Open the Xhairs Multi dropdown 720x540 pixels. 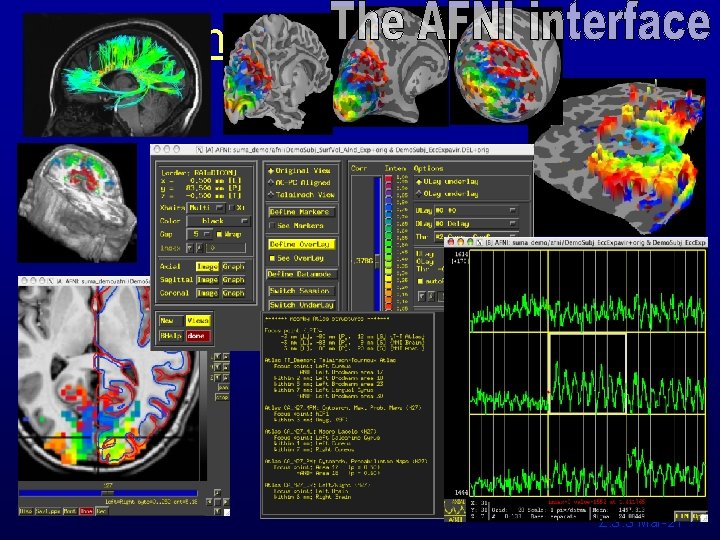[206, 208]
